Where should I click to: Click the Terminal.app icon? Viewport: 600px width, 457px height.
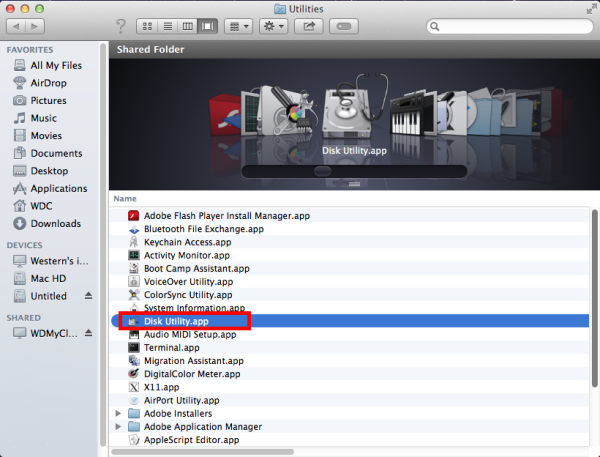click(134, 348)
